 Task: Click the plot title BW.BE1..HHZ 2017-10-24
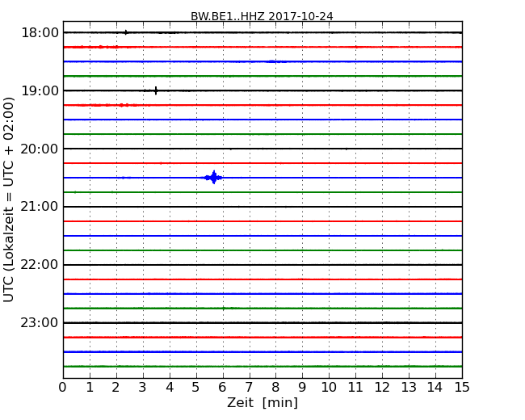262,16
